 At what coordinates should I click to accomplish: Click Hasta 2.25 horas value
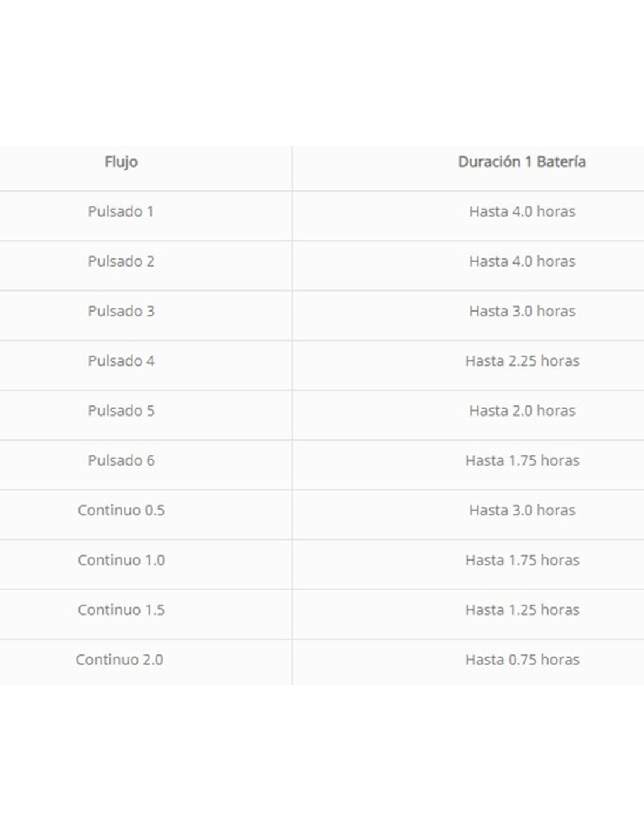tap(522, 361)
